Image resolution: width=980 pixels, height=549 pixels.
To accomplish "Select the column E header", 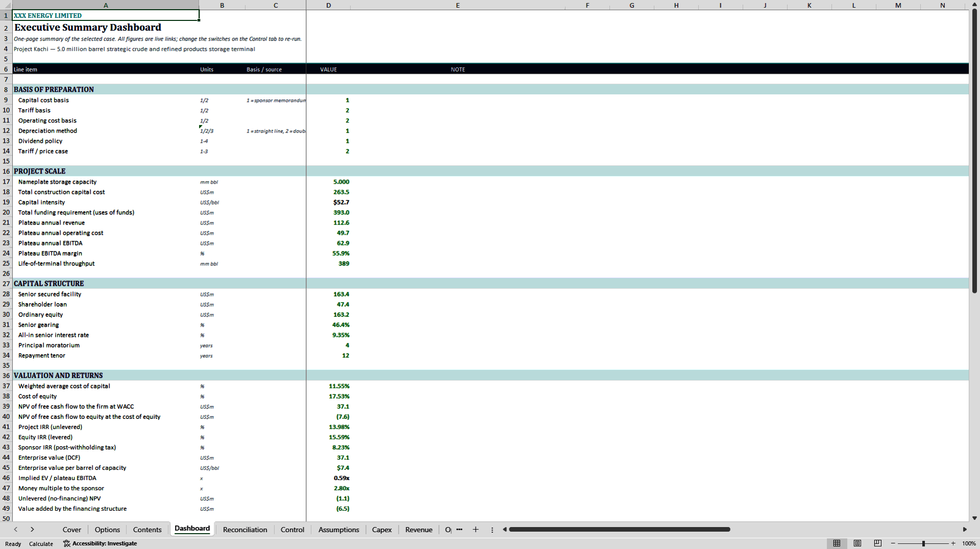I will (x=457, y=5).
